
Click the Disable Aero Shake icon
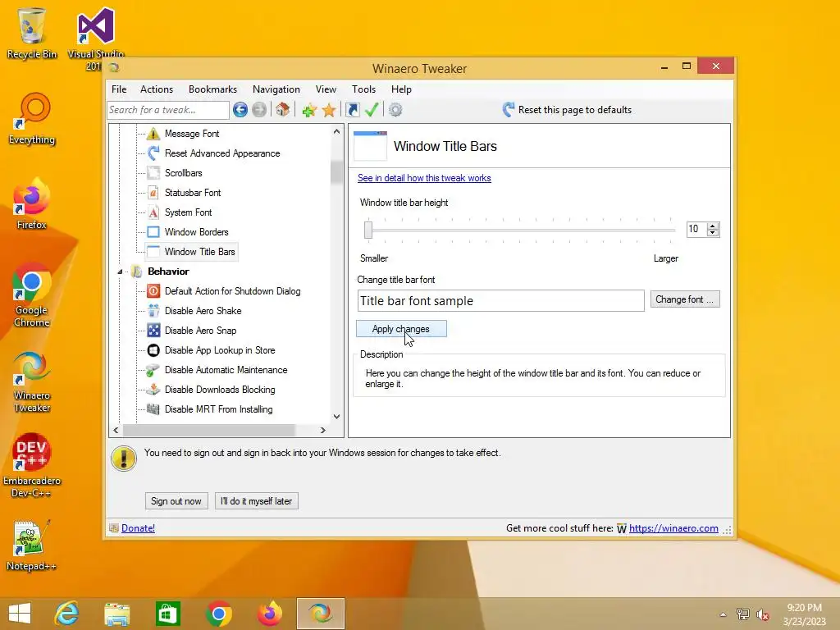tap(153, 311)
